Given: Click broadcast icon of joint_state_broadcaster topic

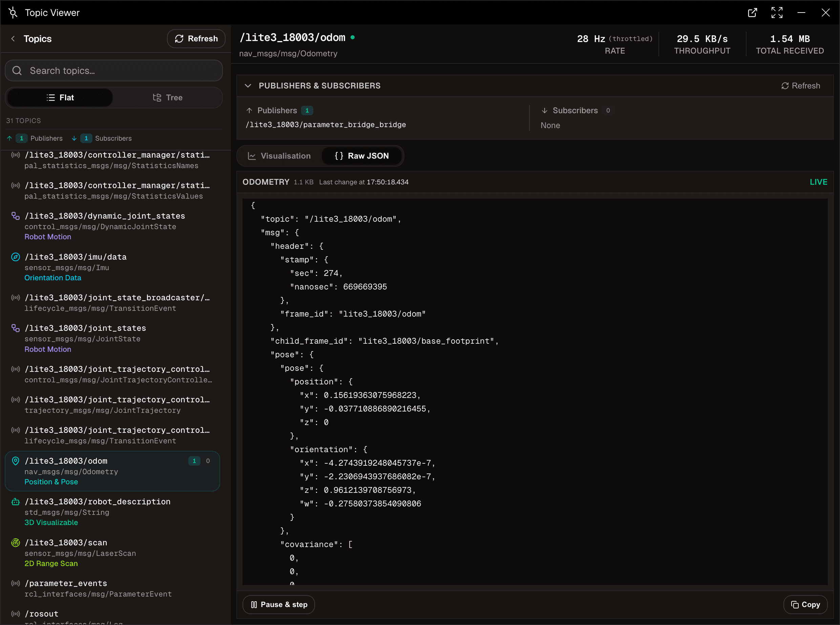Looking at the screenshot, I should [x=16, y=298].
